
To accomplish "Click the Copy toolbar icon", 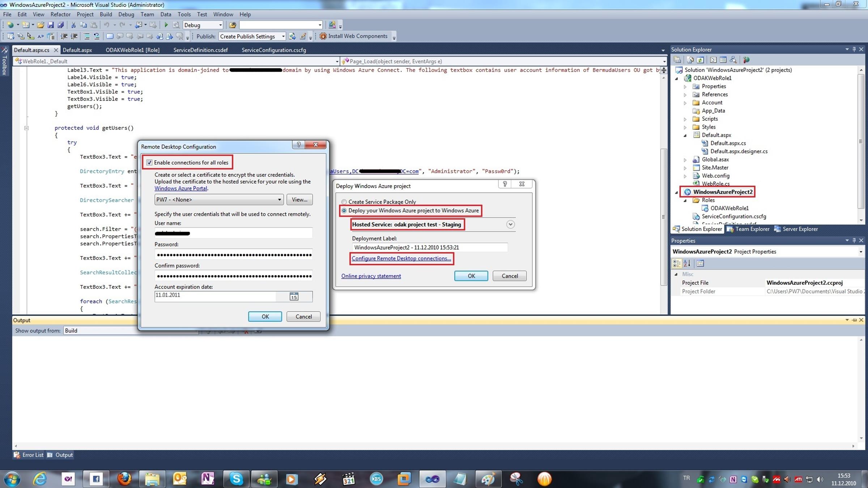I will (x=84, y=25).
